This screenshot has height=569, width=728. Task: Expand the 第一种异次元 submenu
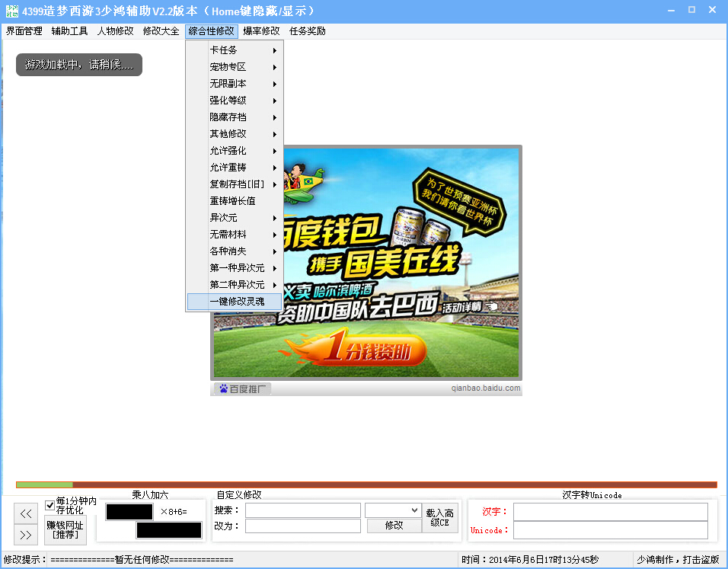pyautogui.click(x=235, y=267)
